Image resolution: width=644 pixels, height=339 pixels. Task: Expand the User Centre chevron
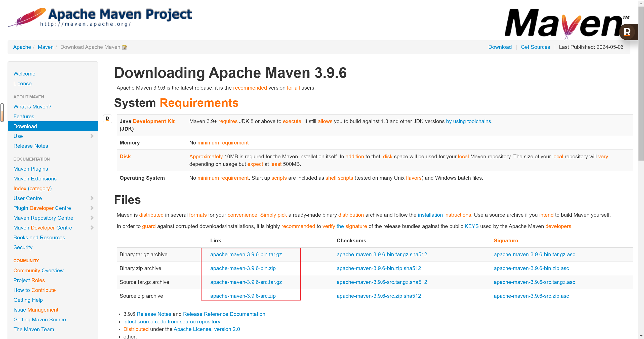pyautogui.click(x=92, y=198)
